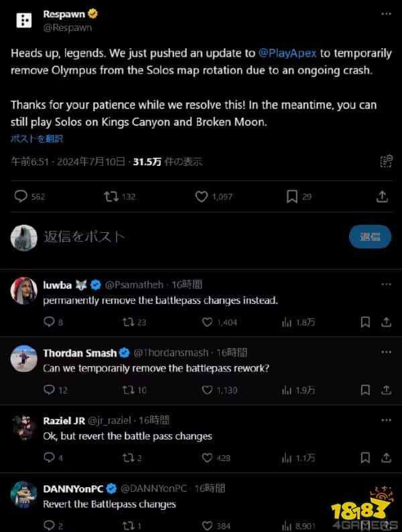Screen dimensions: 402x532
Task: Translate the post using ポストを翻訳
Action: coord(37,139)
